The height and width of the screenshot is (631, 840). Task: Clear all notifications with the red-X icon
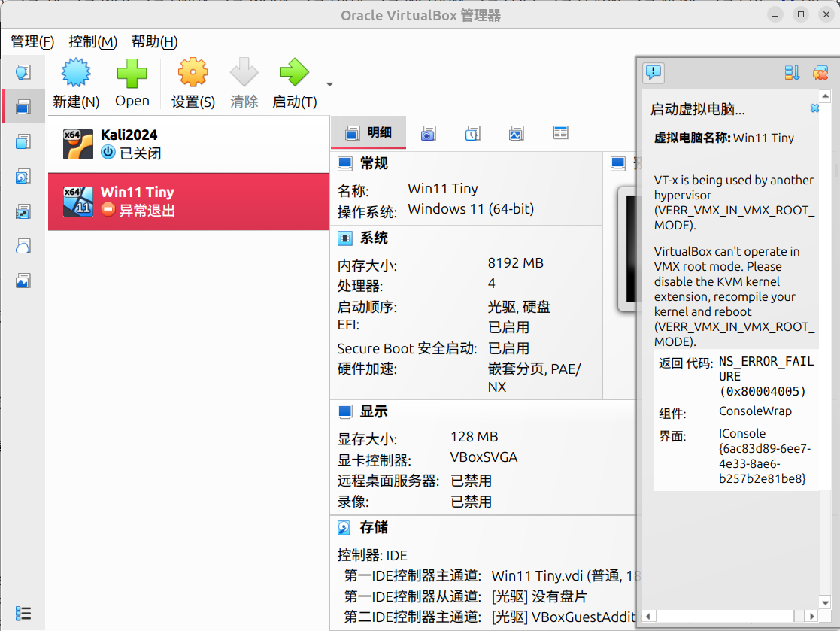[820, 73]
